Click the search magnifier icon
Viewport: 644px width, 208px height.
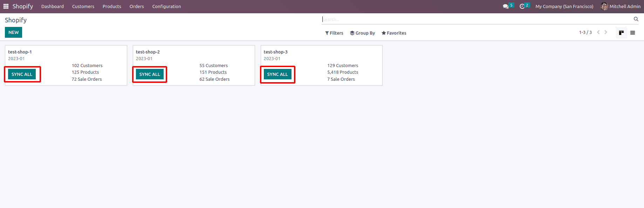click(x=636, y=19)
